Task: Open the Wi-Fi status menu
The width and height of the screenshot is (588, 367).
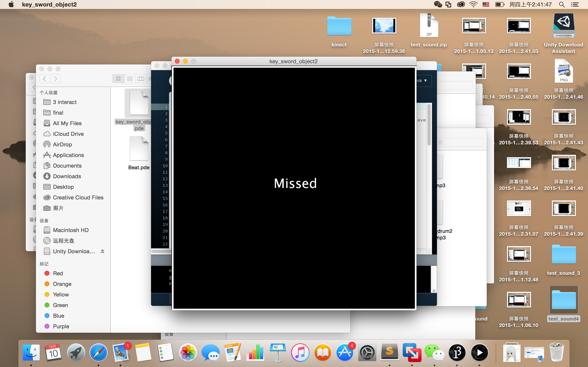Action: 473,4
